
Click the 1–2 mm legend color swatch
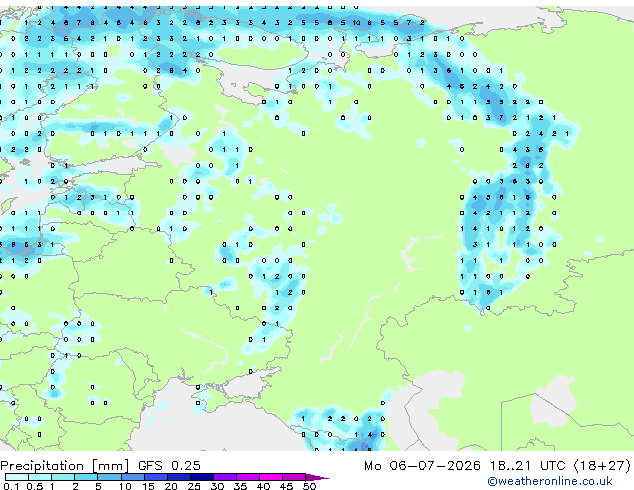63,477
